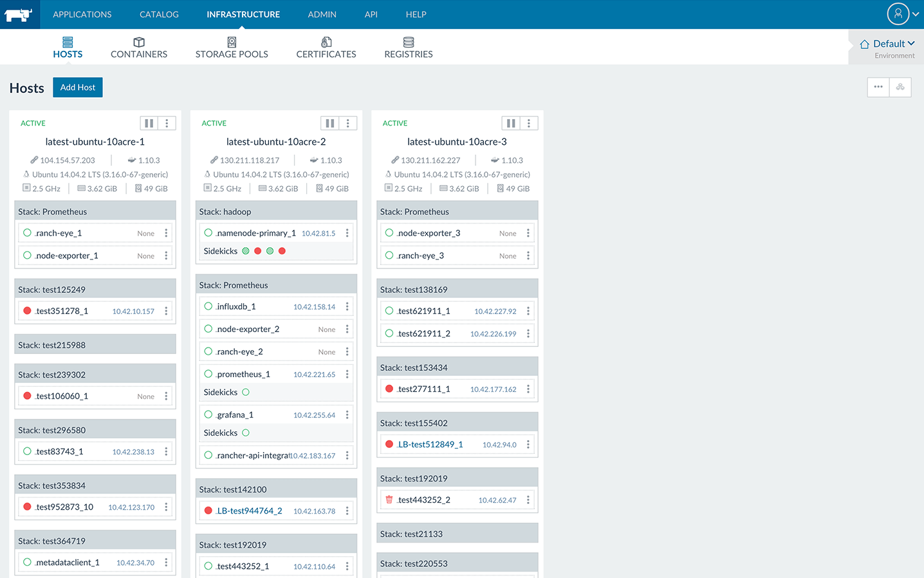
Task: Pause host latest-ubuntu-10acre-1
Action: 149,123
